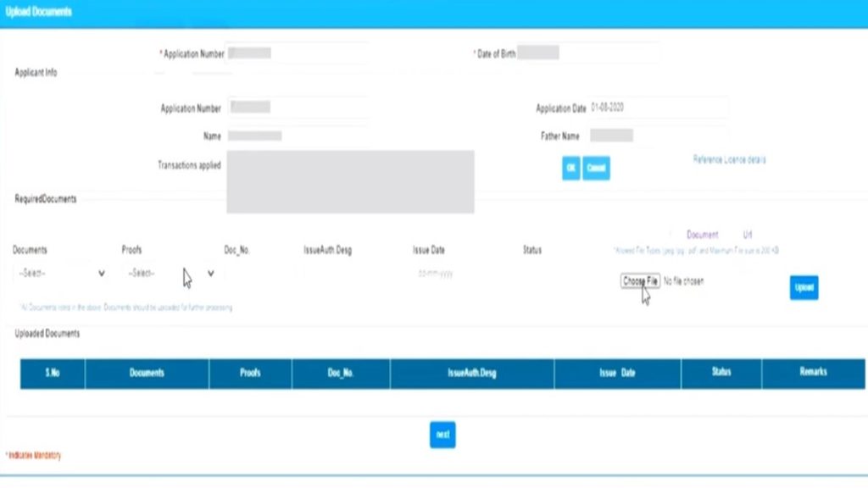Image resolution: width=868 pixels, height=488 pixels.
Task: Click the Application Date field
Action: pyautogui.click(x=658, y=108)
